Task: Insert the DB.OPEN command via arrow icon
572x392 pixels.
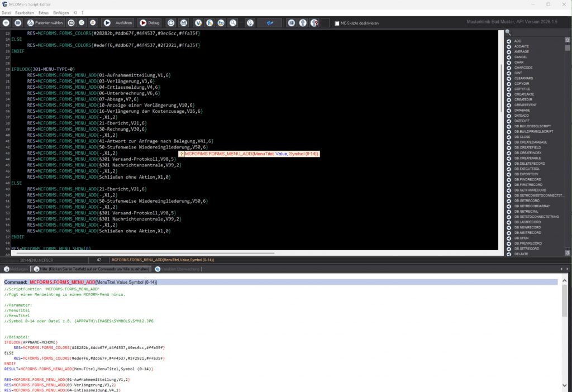Action: pyautogui.click(x=509, y=238)
